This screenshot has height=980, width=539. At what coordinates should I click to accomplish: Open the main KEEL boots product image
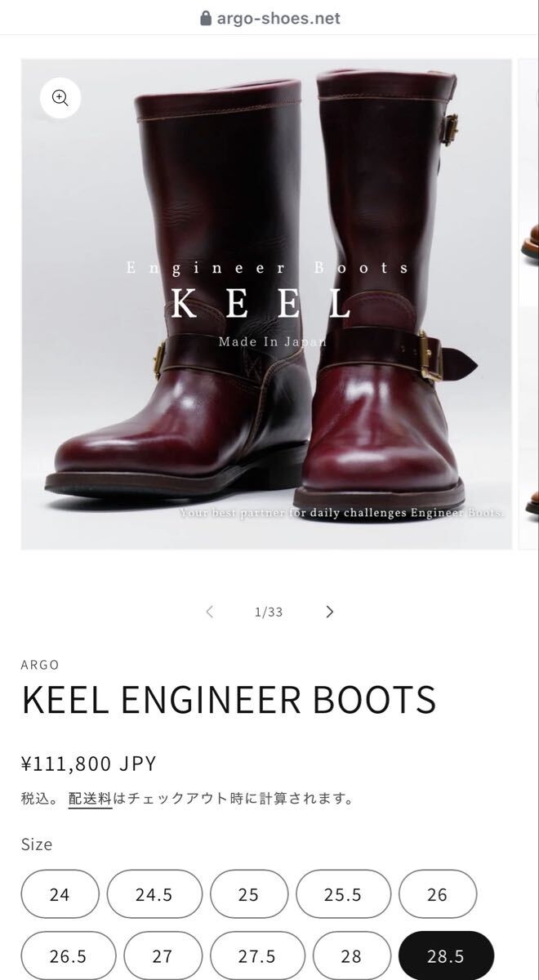click(x=267, y=304)
